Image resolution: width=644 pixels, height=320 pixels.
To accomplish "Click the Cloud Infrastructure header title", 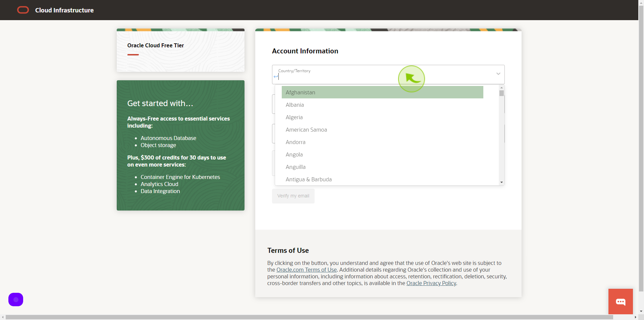I will click(x=64, y=10).
